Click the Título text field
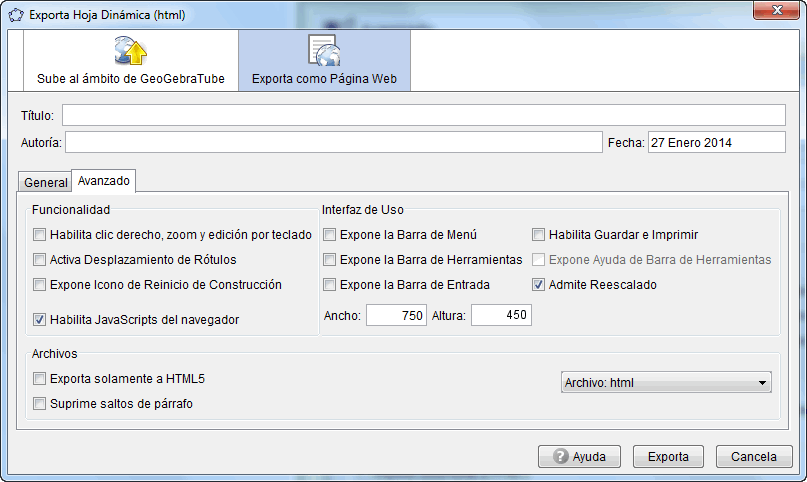This screenshot has width=807, height=482. (x=423, y=115)
